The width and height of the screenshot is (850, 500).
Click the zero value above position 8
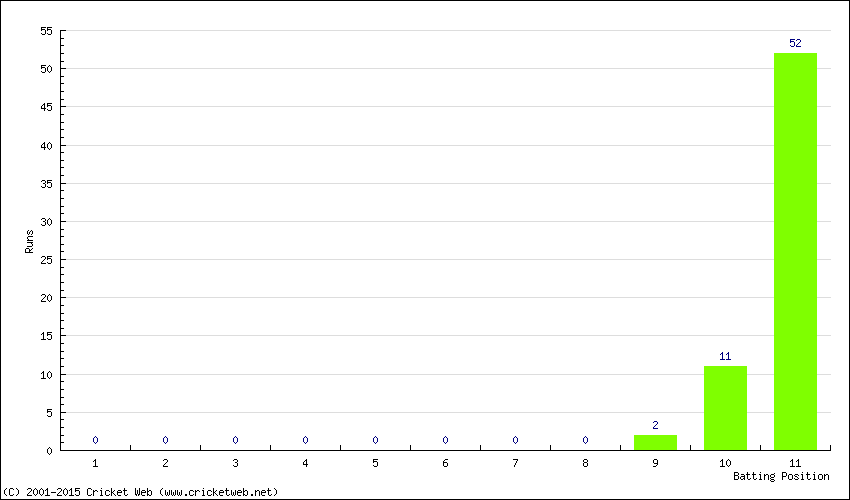click(585, 440)
